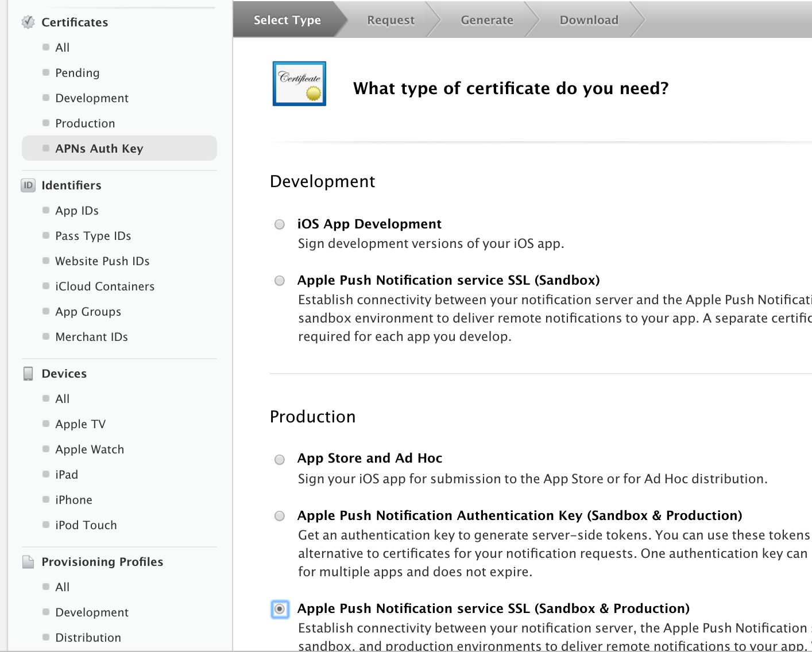The image size is (812, 652).
Task: Click the Certificates section seal icon
Action: tap(28, 22)
